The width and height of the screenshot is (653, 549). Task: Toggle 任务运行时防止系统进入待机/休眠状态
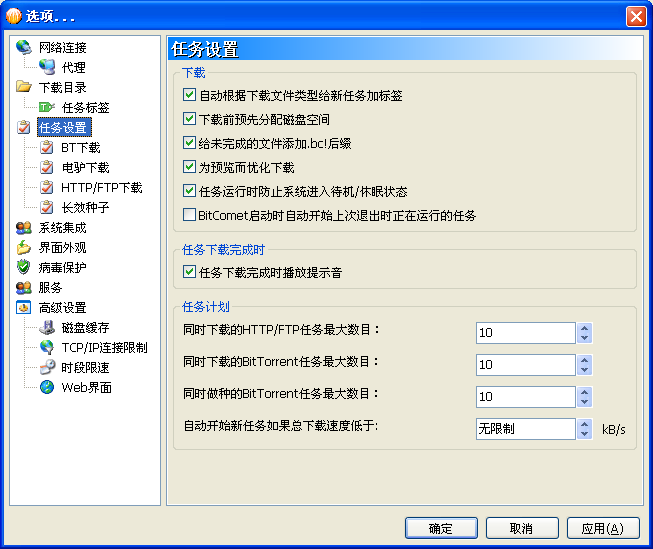pyautogui.click(x=189, y=191)
